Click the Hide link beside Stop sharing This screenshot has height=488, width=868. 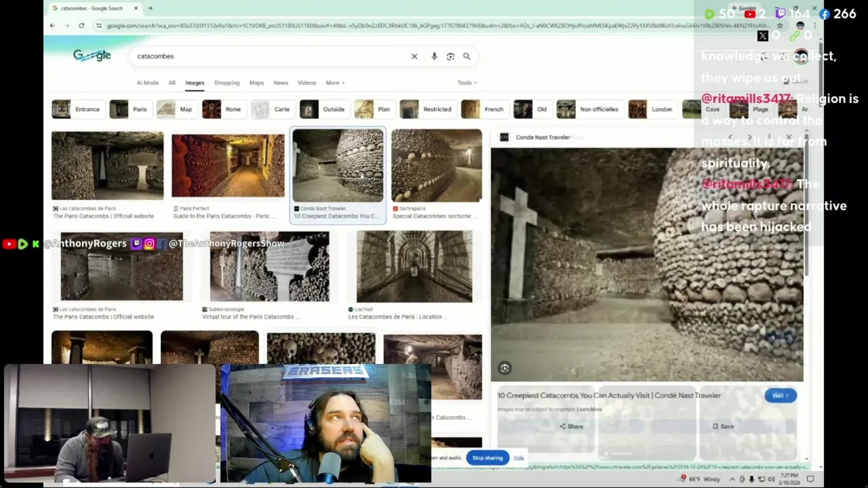(x=518, y=457)
